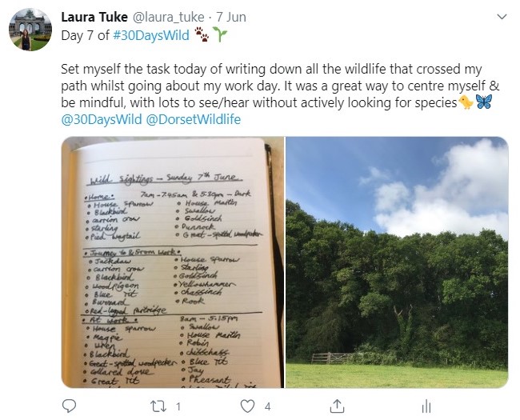This screenshot has height=420, width=520.
Task: Like the tweet with the heart icon
Action: tap(248, 406)
